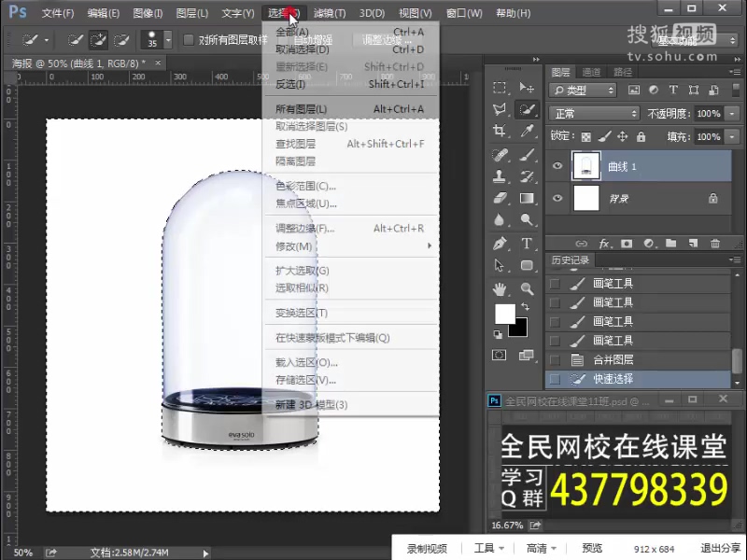
Task: Click the 录制视频 button at the bottom
Action: [x=427, y=548]
